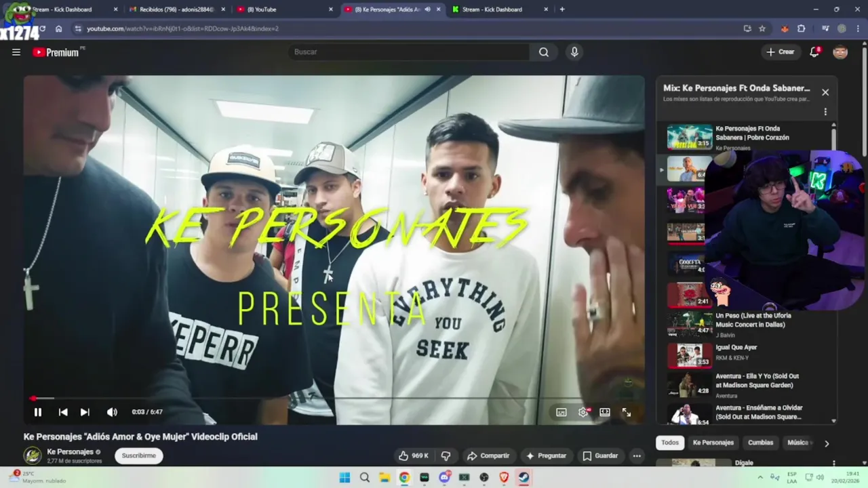Go to YouTube Premium home logo
This screenshot has width=868, height=488.
pyautogui.click(x=56, y=52)
